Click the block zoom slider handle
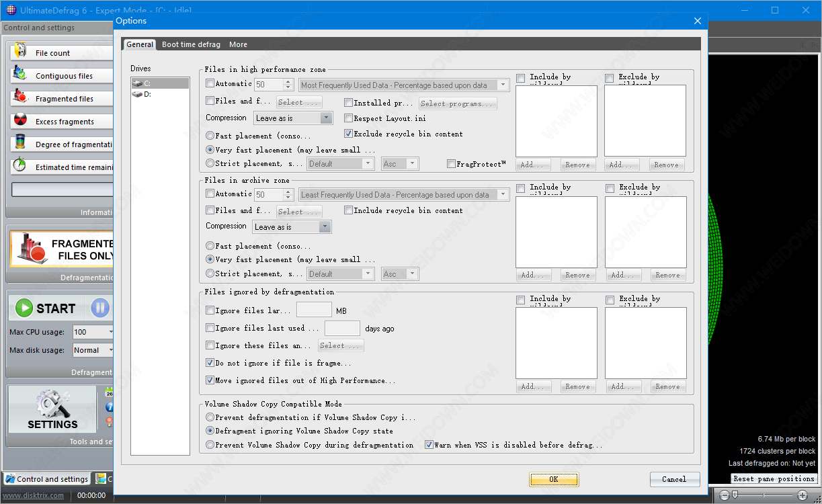 [735, 495]
